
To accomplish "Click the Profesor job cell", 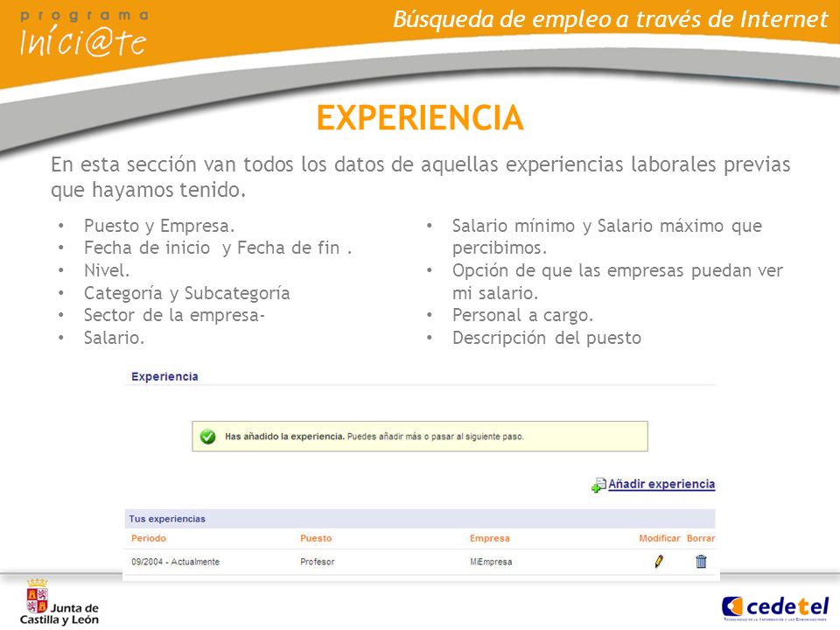I will (317, 562).
